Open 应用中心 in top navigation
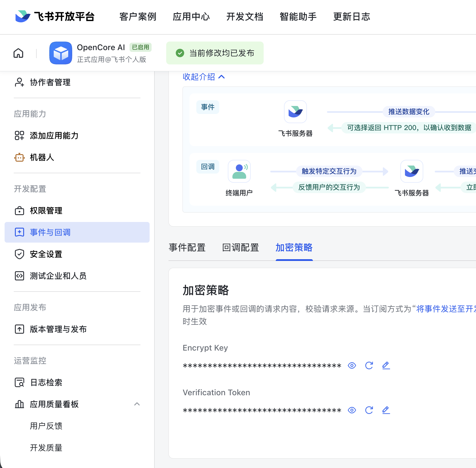 pos(191,17)
